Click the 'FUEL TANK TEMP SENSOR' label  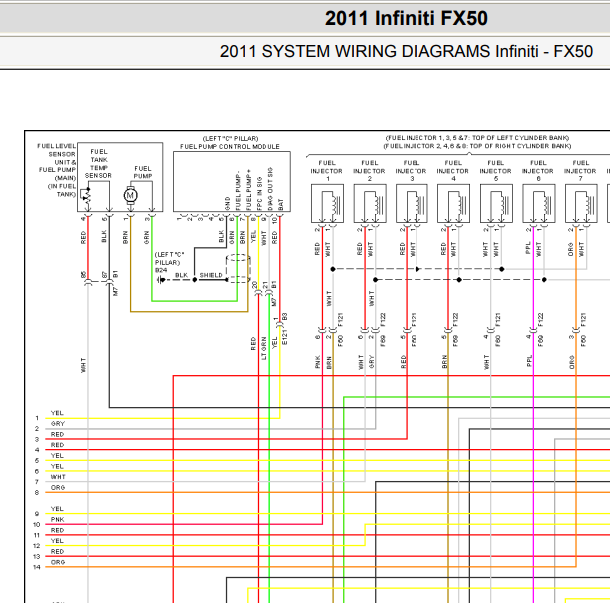point(98,164)
